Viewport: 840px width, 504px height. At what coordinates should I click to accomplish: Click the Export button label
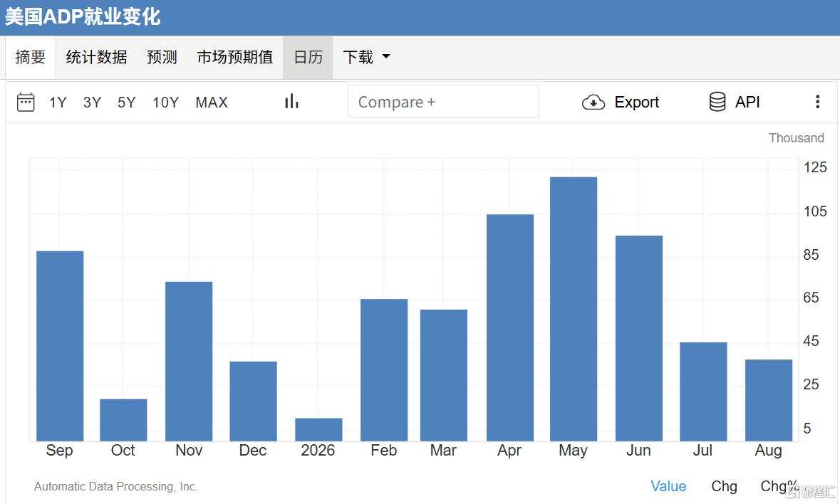pos(636,103)
